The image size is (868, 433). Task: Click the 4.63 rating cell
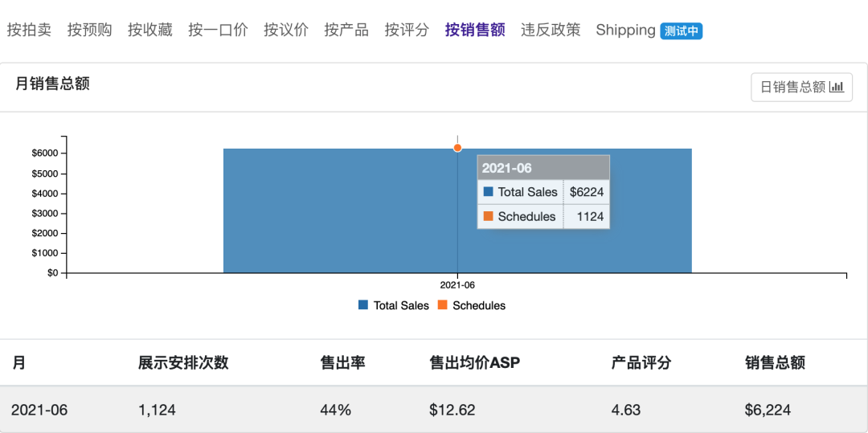tap(626, 410)
